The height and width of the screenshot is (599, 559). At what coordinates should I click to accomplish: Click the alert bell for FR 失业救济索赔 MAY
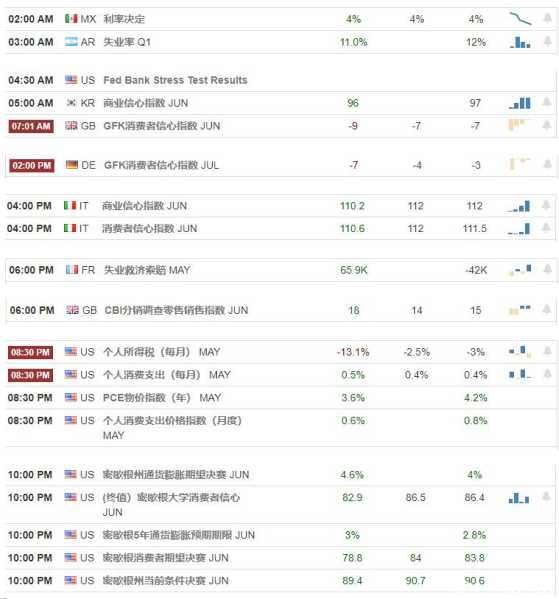[548, 269]
